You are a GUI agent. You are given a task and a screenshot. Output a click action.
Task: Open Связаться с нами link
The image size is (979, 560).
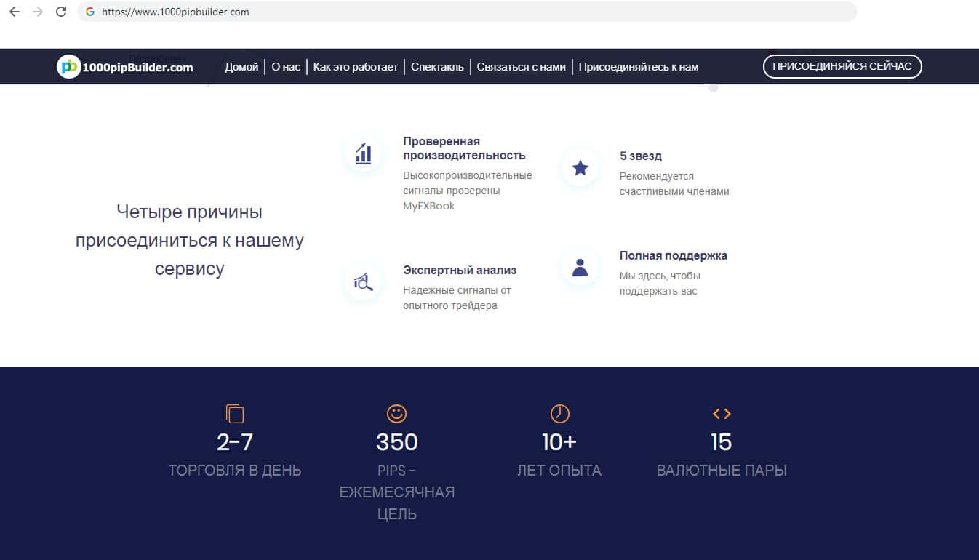pos(521,67)
